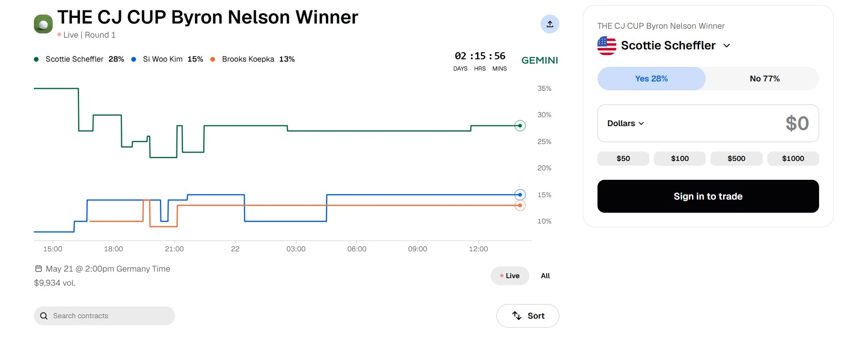Select Yes 28% option
The width and height of the screenshot is (868, 337).
pos(651,79)
